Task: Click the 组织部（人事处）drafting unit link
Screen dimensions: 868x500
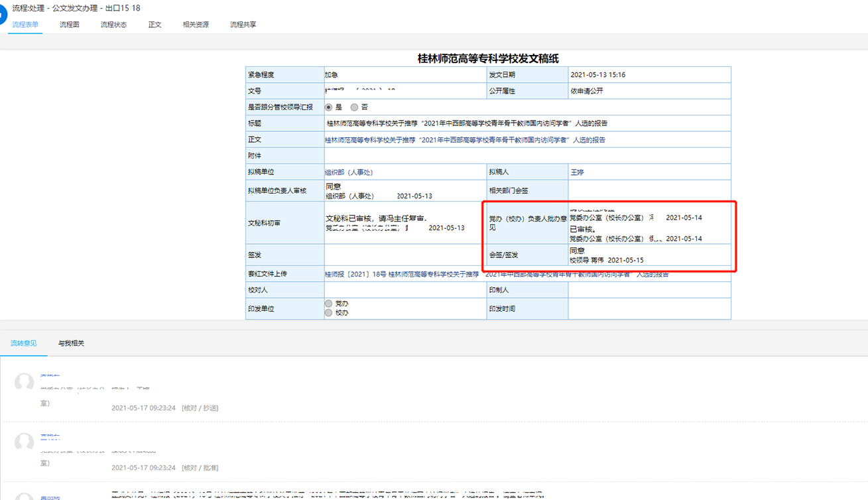Action: click(x=349, y=172)
